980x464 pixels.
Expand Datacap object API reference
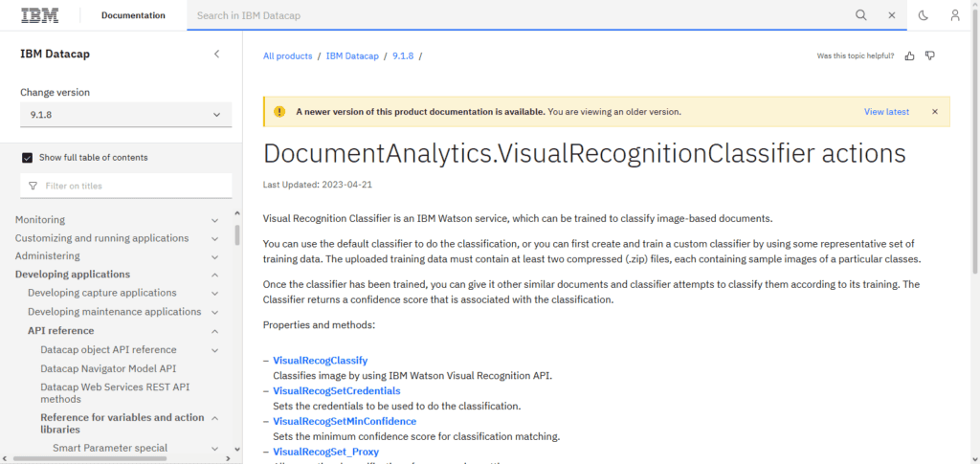tap(215, 350)
